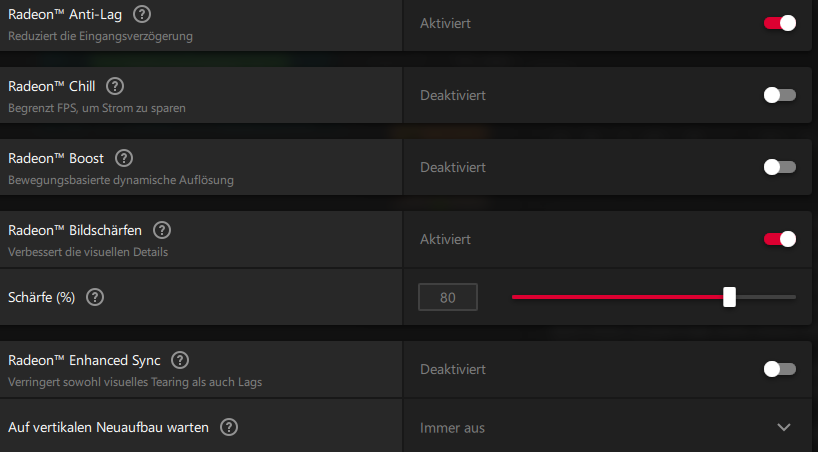Turn off Radeon Bildschärfen toggle
The width and height of the screenshot is (818, 452).
[779, 239]
